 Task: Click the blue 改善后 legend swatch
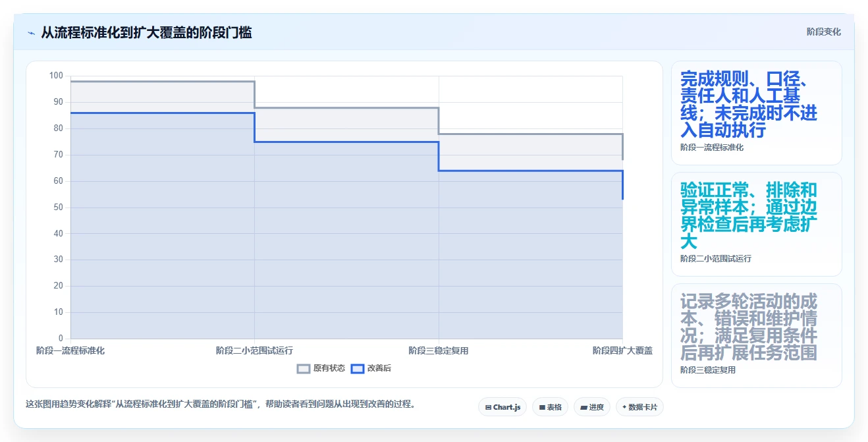pyautogui.click(x=358, y=368)
